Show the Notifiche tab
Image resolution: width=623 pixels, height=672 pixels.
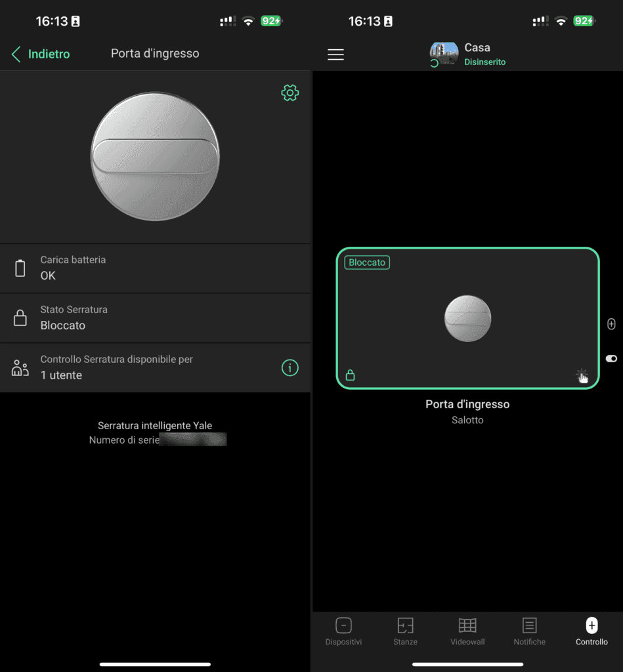pos(529,631)
